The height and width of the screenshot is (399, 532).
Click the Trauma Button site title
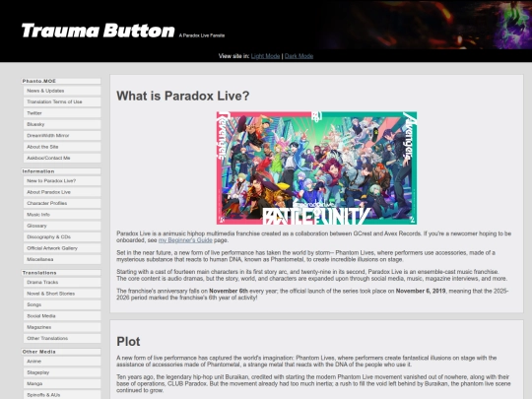coord(99,31)
